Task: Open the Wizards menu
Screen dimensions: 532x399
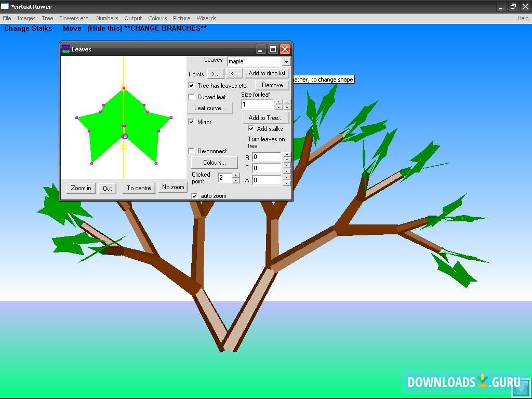Action: [x=206, y=18]
